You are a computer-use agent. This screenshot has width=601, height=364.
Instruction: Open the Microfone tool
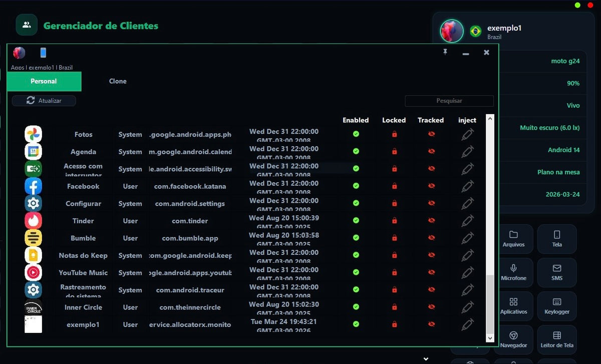(513, 273)
